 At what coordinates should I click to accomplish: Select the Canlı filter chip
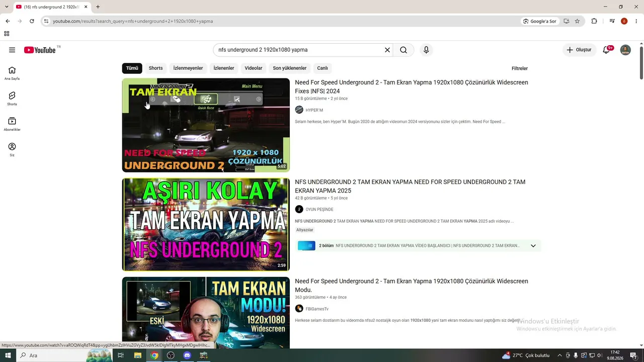(x=323, y=68)
